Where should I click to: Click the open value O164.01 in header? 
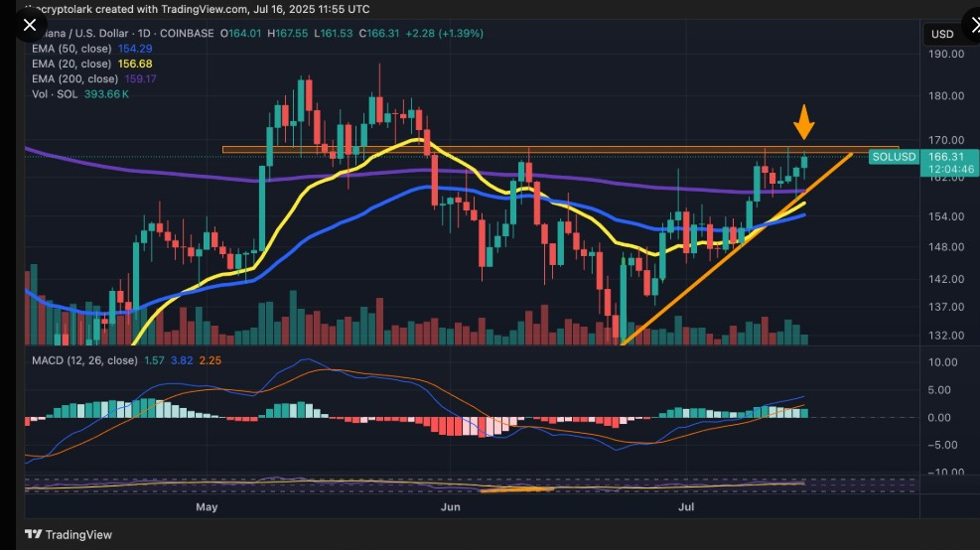click(x=240, y=34)
